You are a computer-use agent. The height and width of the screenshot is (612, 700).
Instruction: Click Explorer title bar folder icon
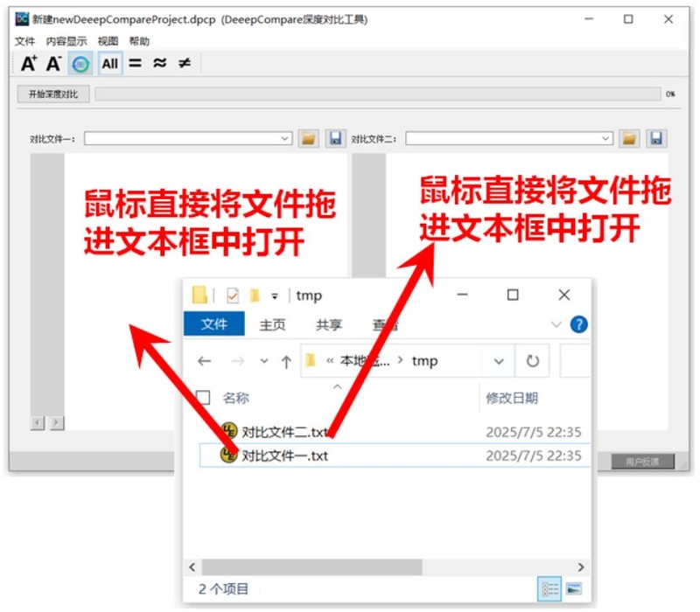[199, 295]
